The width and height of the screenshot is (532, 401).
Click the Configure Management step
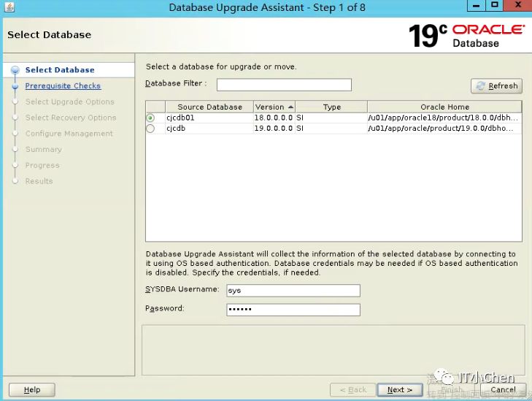point(69,134)
